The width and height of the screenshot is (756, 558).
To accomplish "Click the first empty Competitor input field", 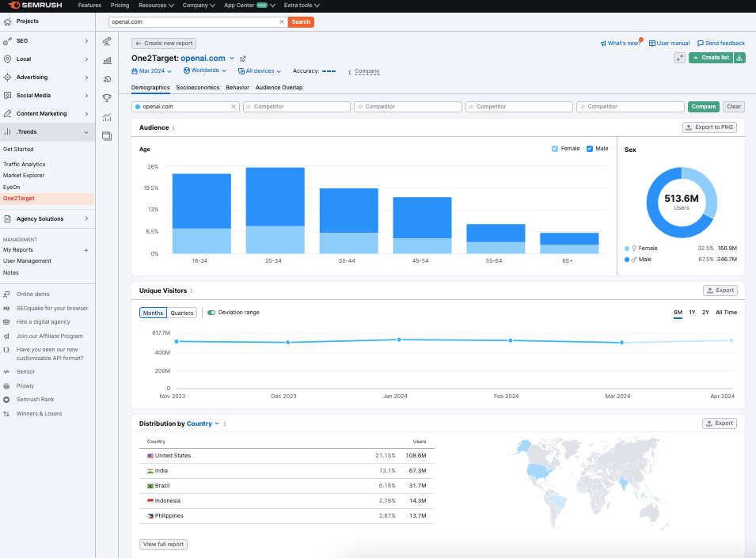I will click(x=297, y=107).
